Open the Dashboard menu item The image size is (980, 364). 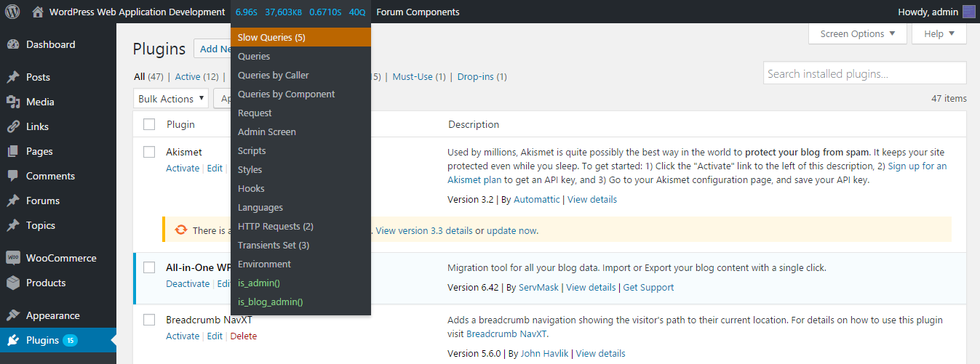pos(58,44)
